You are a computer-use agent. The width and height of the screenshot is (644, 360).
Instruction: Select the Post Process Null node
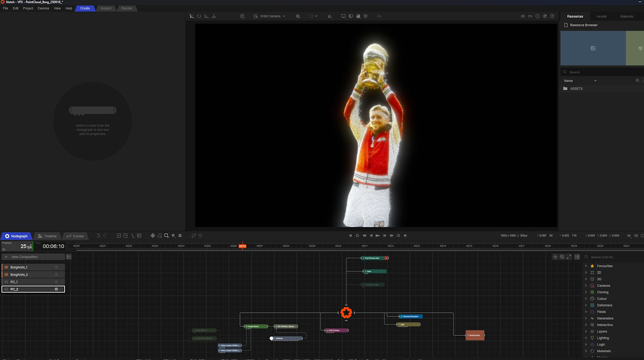tap(374, 258)
